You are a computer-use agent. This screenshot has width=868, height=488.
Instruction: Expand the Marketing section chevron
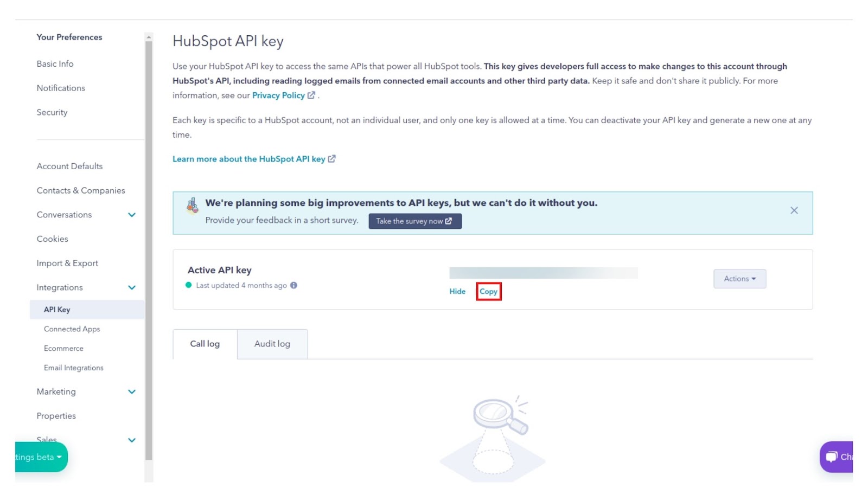(132, 391)
